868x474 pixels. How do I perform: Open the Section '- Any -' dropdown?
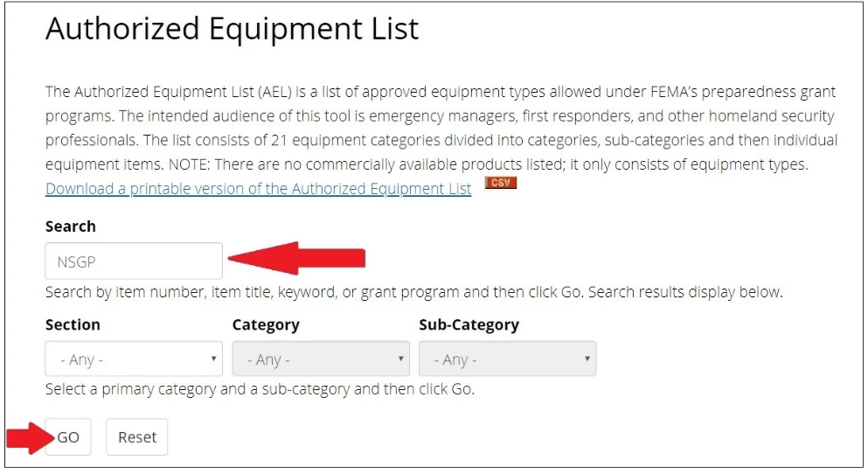coord(134,359)
